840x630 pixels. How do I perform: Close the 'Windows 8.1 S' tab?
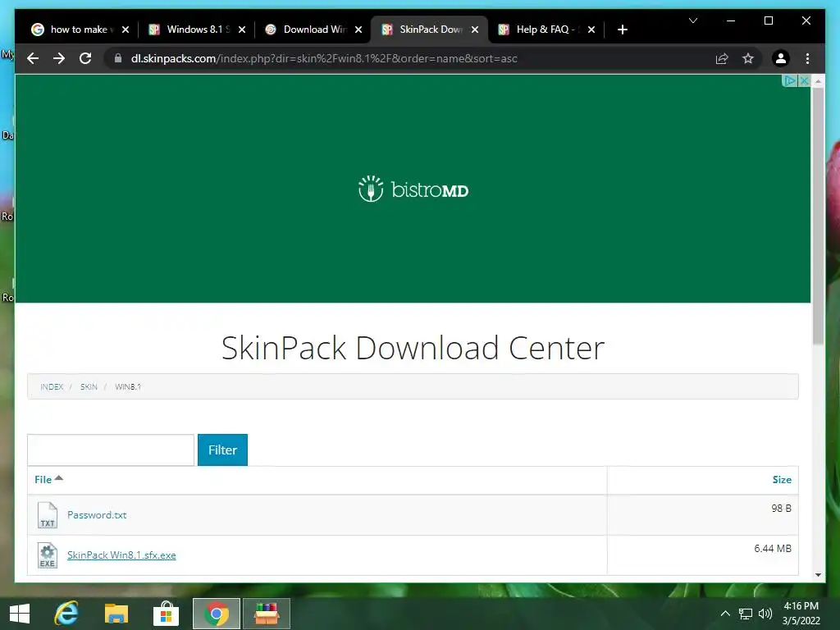click(242, 30)
